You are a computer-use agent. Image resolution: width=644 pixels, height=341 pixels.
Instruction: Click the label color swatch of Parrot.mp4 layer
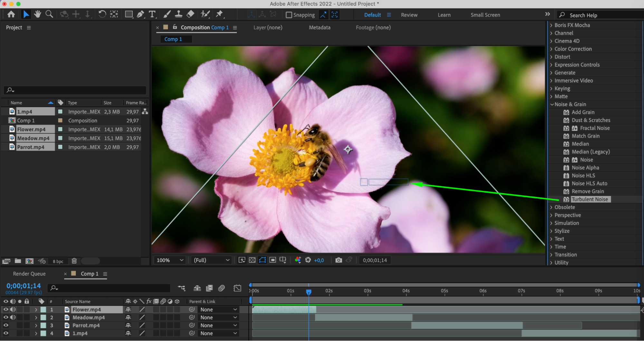click(43, 326)
